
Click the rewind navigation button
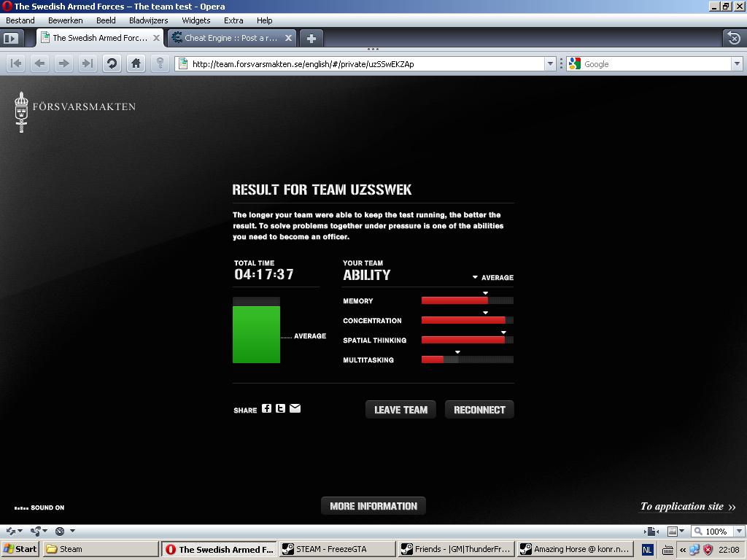(x=16, y=63)
